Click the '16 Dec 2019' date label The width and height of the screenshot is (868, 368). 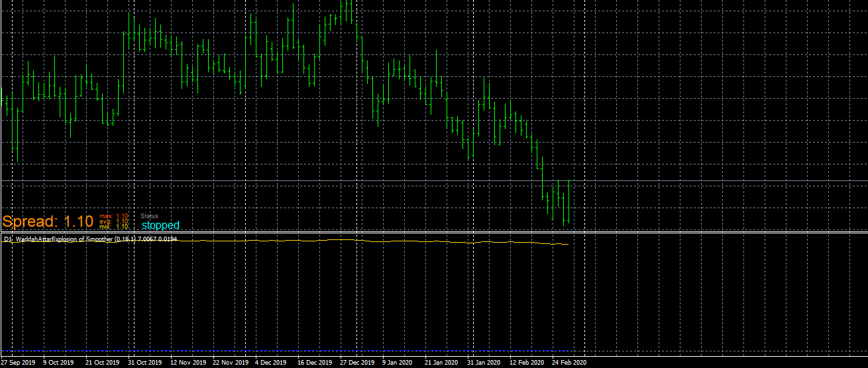click(x=315, y=363)
